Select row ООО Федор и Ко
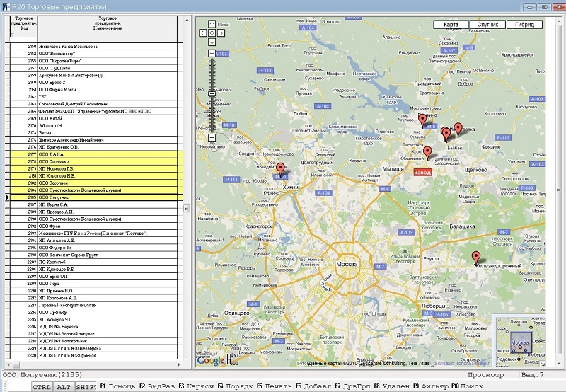 click(94, 248)
